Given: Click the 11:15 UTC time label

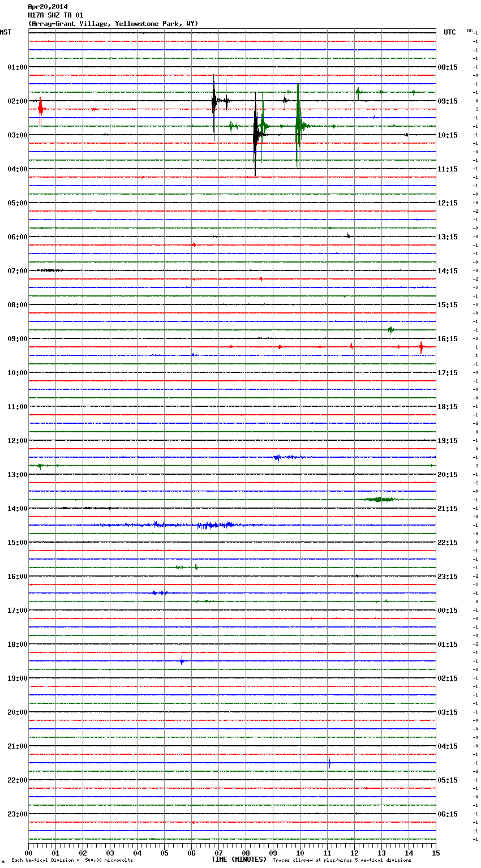Looking at the screenshot, I should [448, 169].
